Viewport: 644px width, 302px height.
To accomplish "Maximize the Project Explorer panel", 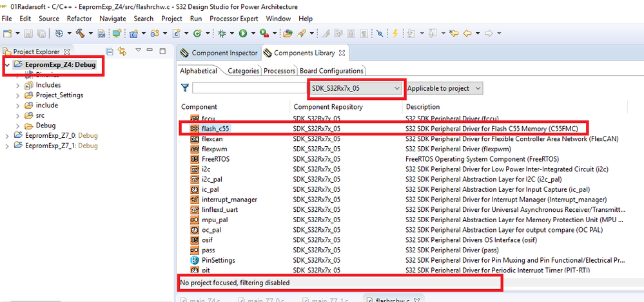I will coord(162,52).
